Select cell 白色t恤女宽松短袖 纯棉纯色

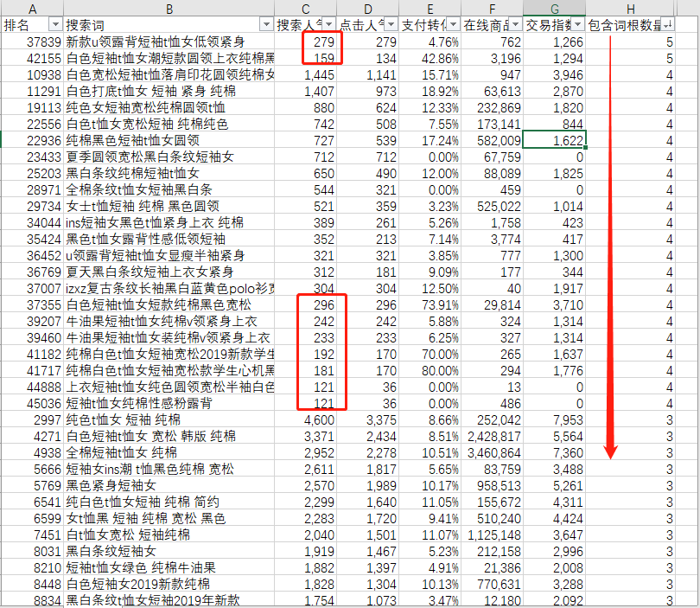tap(169, 125)
